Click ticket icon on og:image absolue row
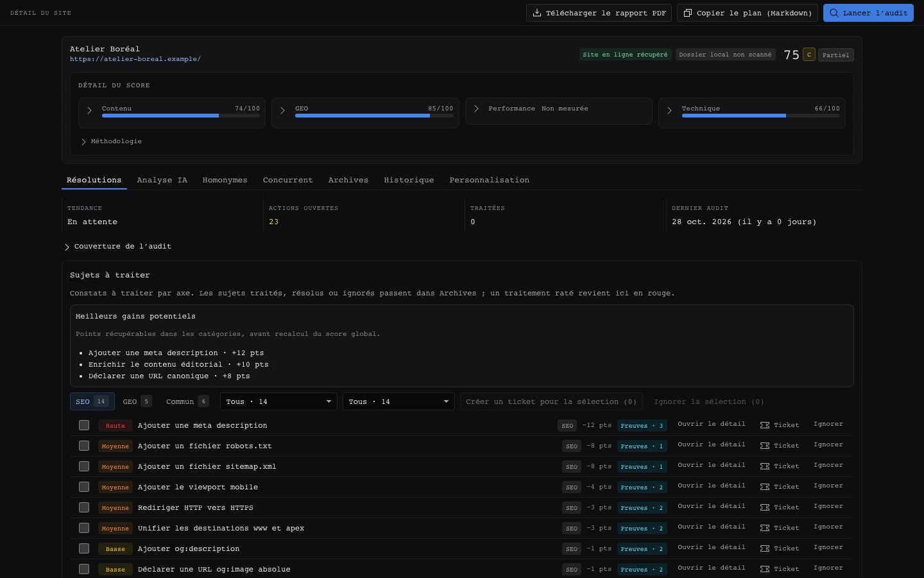Image resolution: width=924 pixels, height=578 pixels. (765, 569)
